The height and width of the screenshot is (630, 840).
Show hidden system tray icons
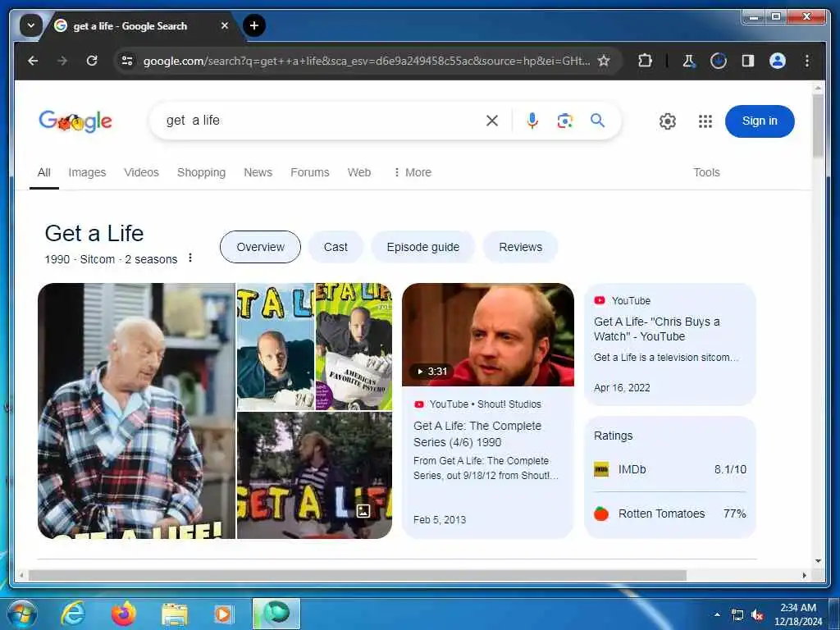click(717, 614)
